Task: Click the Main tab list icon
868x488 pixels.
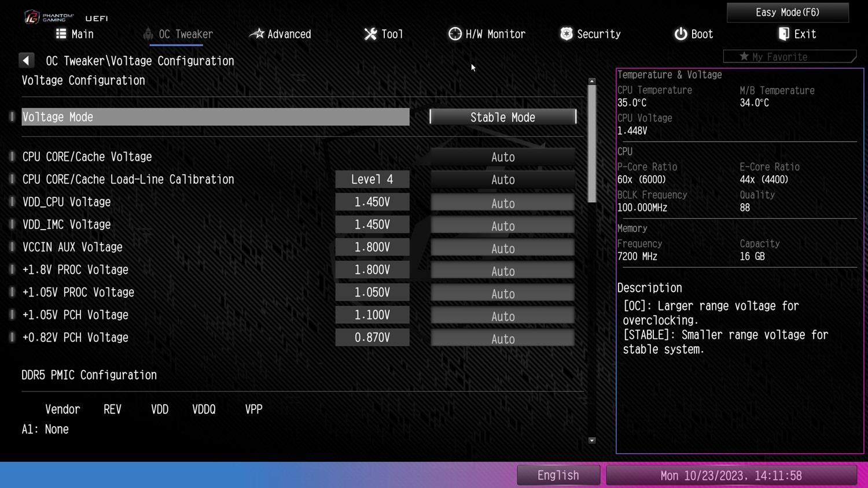Action: 61,34
